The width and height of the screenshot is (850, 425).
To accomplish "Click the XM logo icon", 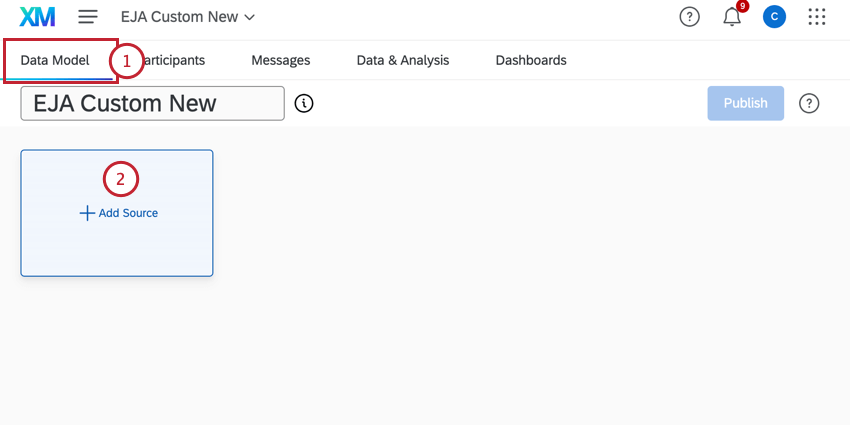I will [37, 17].
